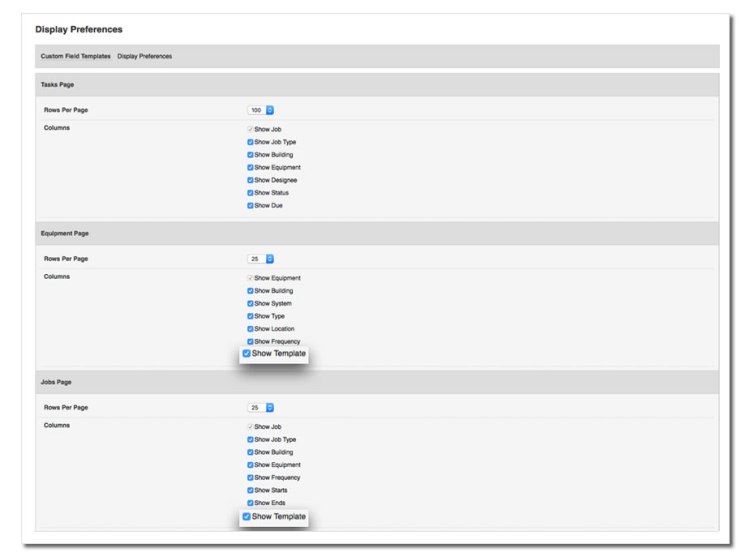Disable Show System checkbox
Image resolution: width=750 pixels, height=557 pixels.
(x=250, y=303)
